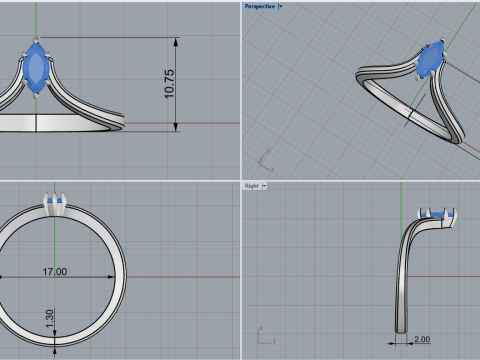
Task: Select the blue gem in Perspective view
Action: click(430, 60)
